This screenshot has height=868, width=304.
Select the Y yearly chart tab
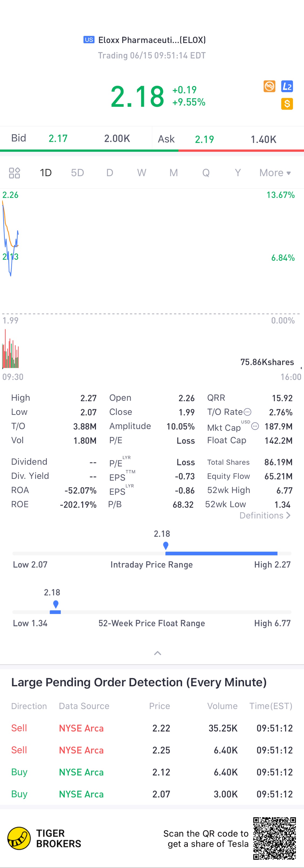pyautogui.click(x=238, y=173)
